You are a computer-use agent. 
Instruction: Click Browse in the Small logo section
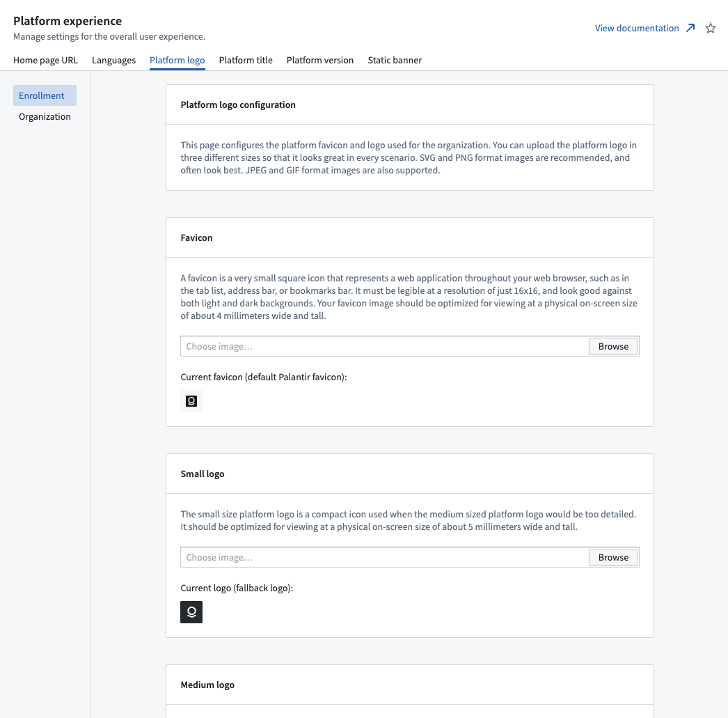(x=612, y=557)
